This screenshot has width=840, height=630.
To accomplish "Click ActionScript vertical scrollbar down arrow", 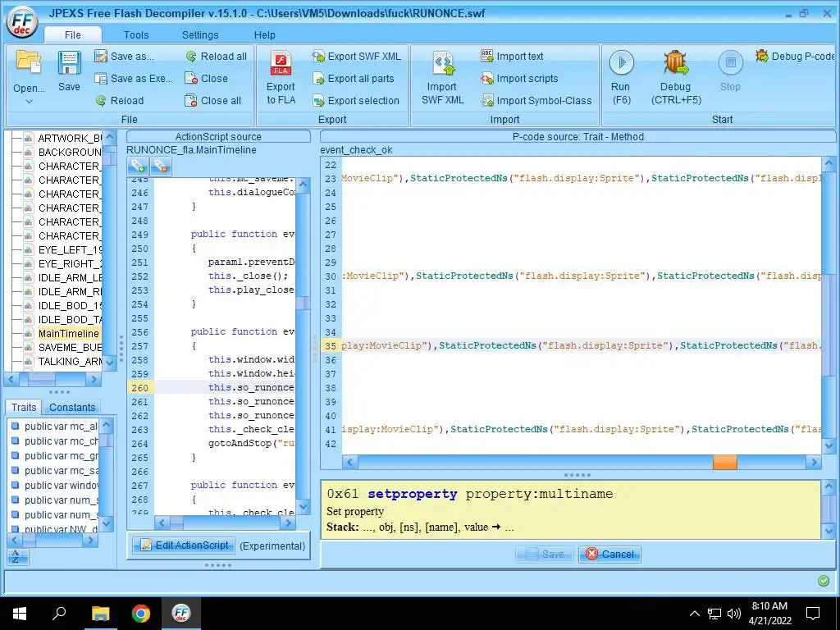I will (304, 505).
